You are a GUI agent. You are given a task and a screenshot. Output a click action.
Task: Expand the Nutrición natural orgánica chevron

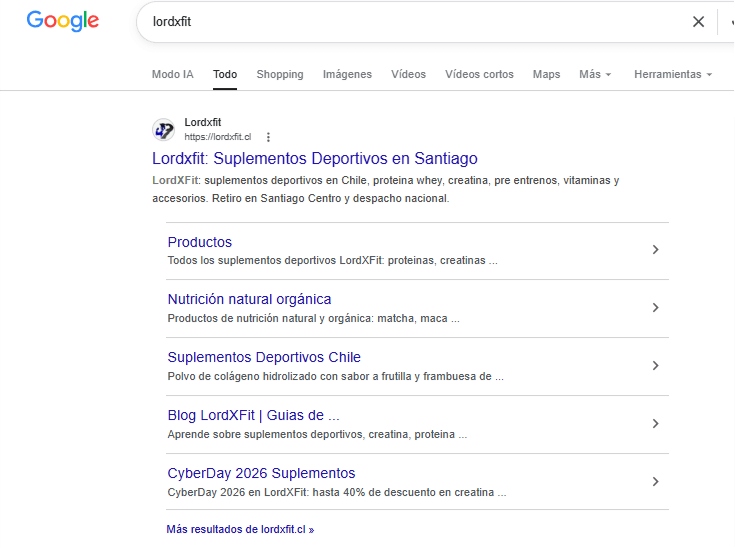[x=655, y=308]
